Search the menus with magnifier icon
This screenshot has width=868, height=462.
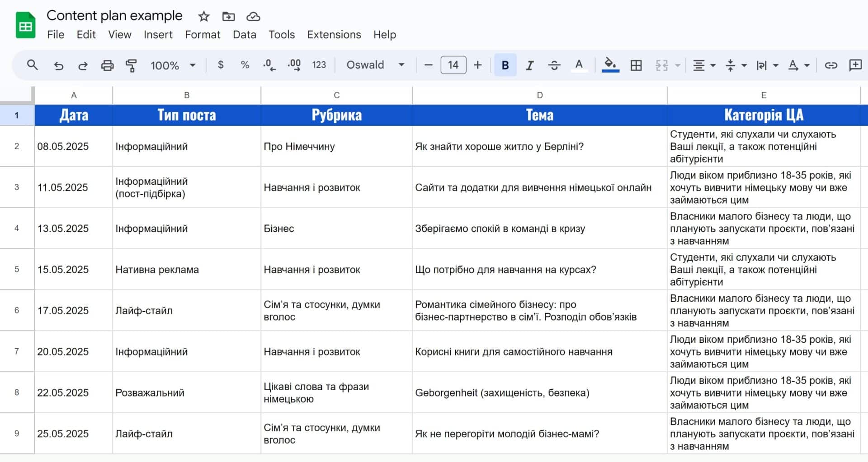point(32,65)
